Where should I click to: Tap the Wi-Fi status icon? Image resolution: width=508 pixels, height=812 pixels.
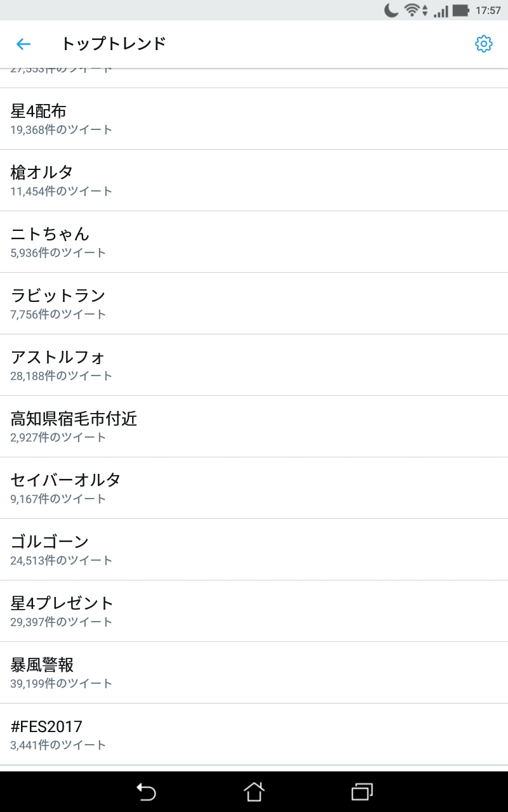click(x=412, y=10)
